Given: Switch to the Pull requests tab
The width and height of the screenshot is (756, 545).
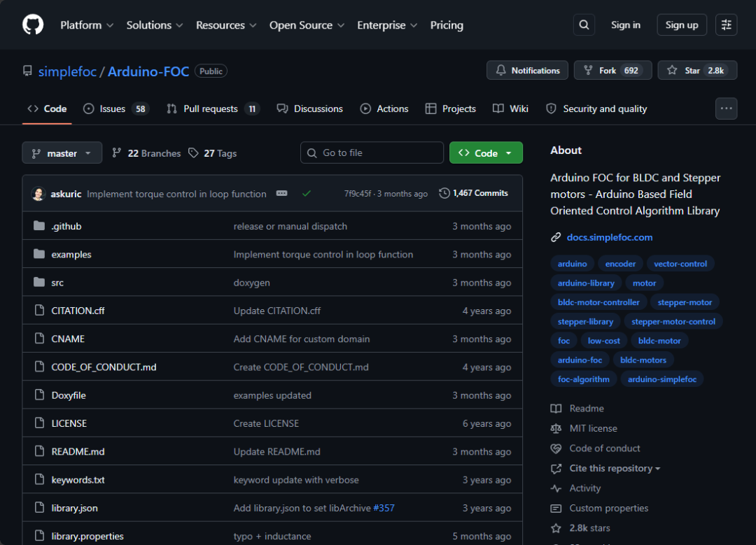Looking at the screenshot, I should tap(213, 109).
